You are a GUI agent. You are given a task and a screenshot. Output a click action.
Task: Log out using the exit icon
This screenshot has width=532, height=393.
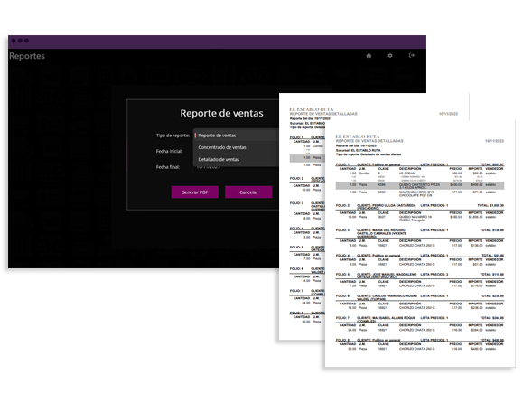[x=412, y=55]
